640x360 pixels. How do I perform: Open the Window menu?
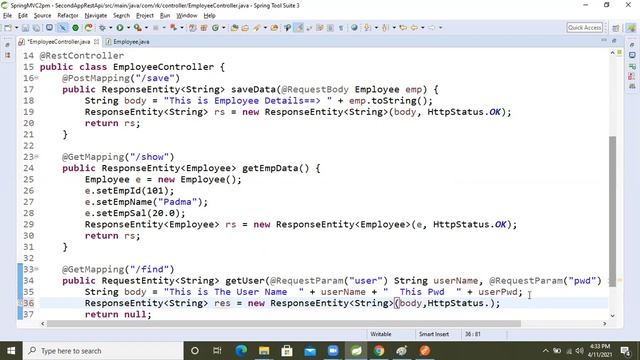[187, 16]
